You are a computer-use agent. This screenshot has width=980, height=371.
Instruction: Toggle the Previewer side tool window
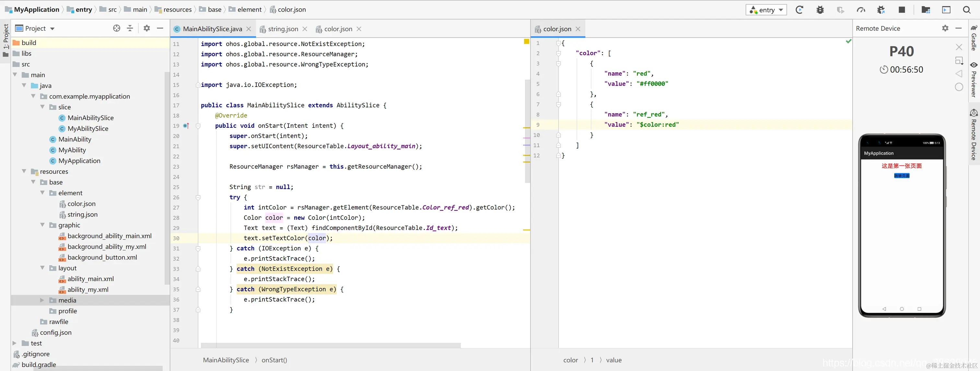tap(974, 80)
